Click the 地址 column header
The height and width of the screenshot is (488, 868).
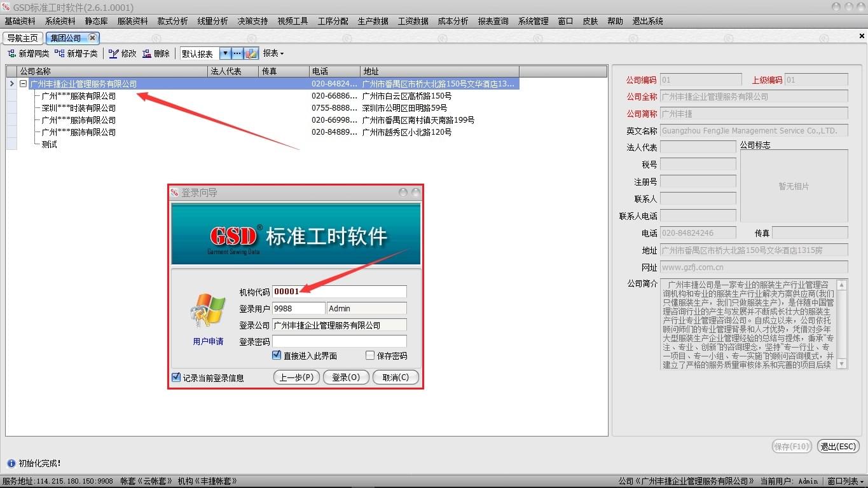click(439, 71)
